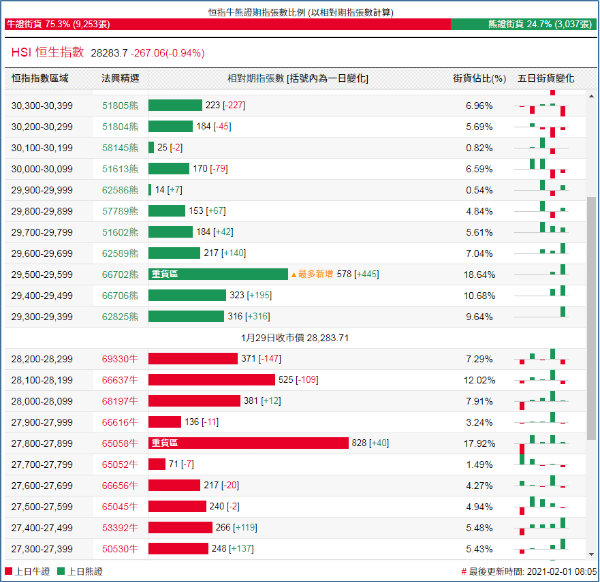Viewport: 600px width, 582px height.
Task: Click the 五日街貨變化 column header
Action: (546, 78)
